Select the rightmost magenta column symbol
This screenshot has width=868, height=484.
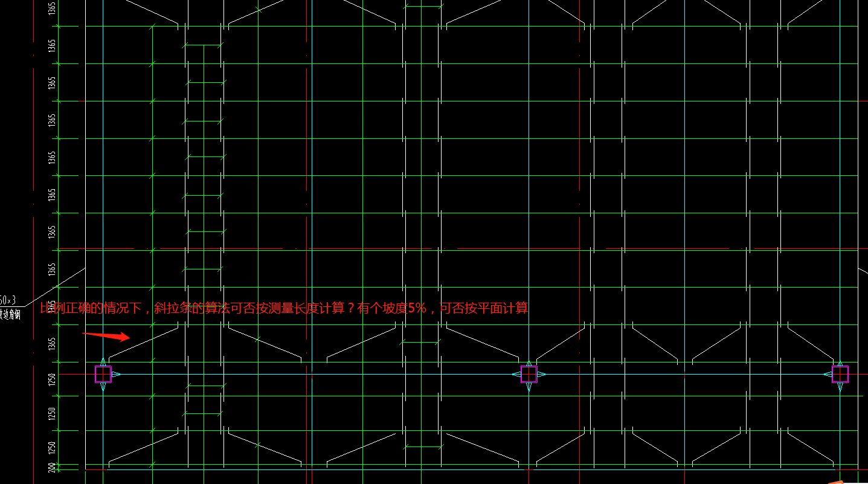click(x=840, y=375)
